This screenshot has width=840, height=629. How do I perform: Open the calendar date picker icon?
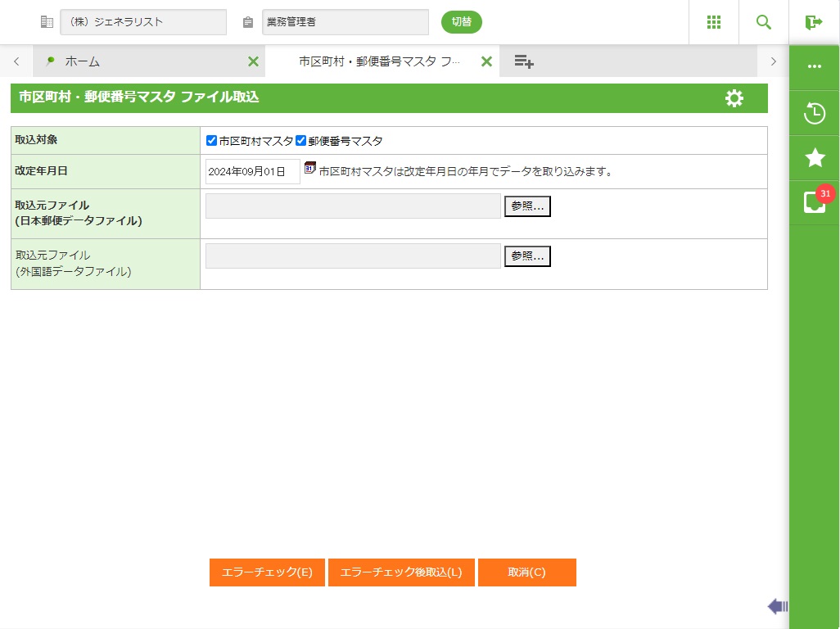(309, 168)
